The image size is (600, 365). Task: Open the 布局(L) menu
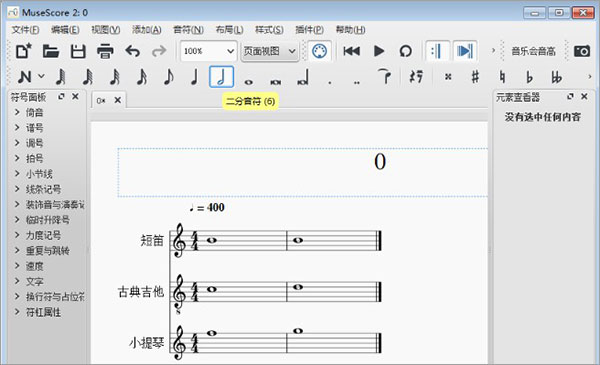click(x=229, y=29)
